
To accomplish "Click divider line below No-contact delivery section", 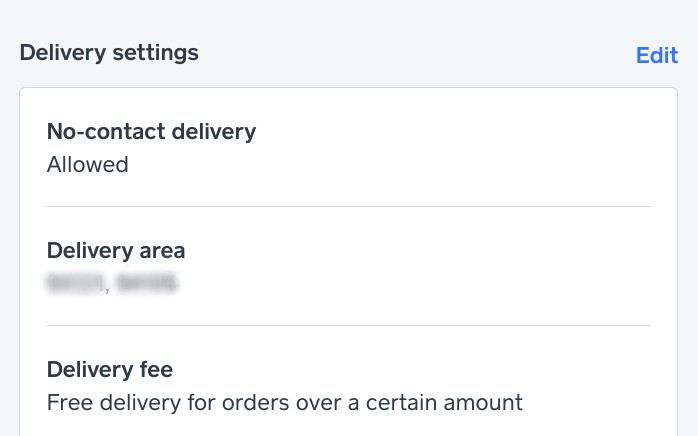I will pyautogui.click(x=348, y=206).
